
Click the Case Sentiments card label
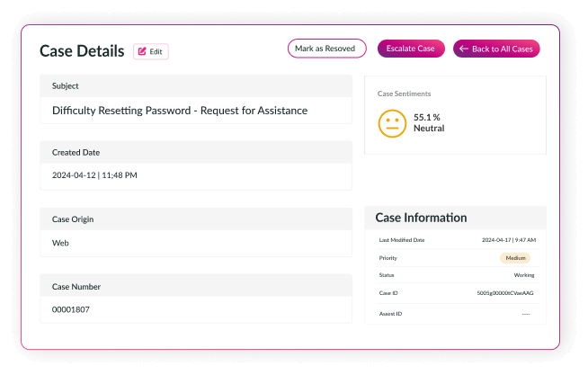(404, 94)
